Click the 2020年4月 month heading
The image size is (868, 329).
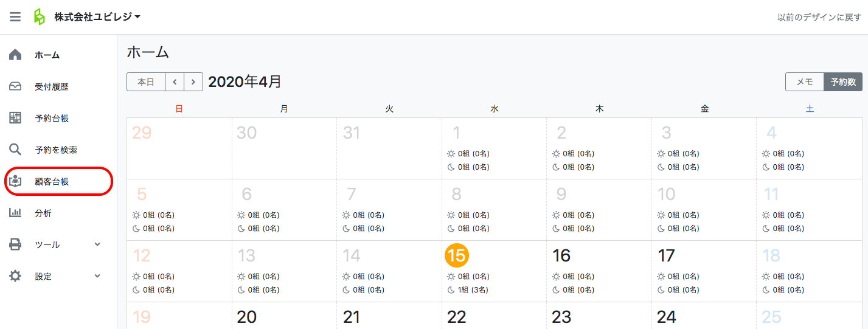(245, 81)
